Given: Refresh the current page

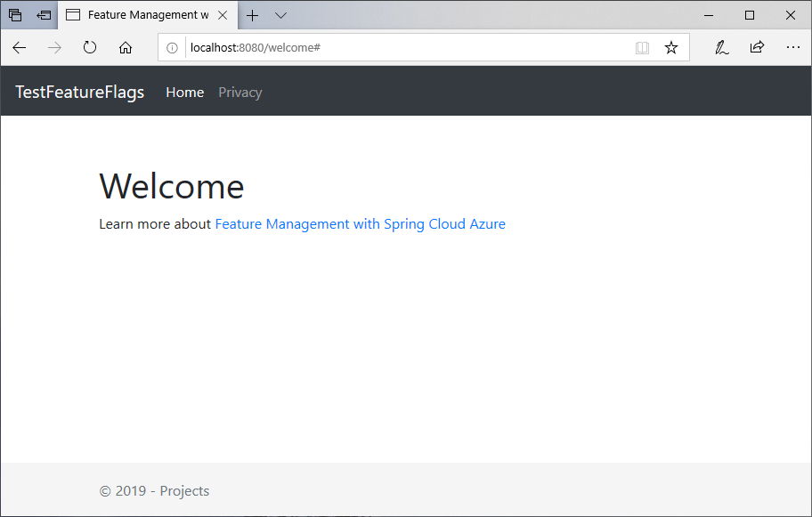Looking at the screenshot, I should (x=89, y=47).
